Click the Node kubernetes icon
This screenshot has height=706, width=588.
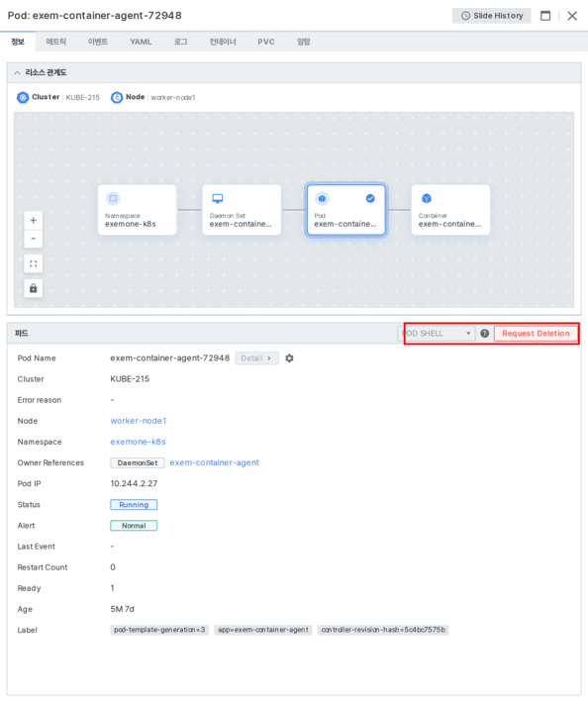tap(117, 97)
